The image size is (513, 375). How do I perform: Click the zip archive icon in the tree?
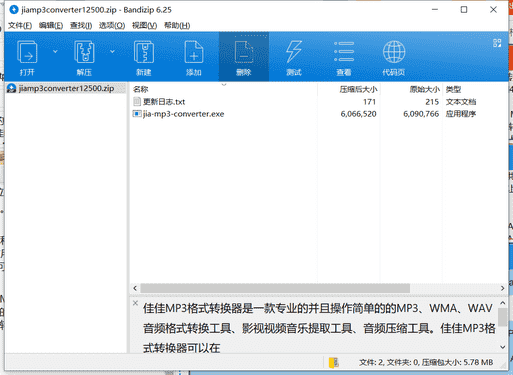[x=11, y=88]
